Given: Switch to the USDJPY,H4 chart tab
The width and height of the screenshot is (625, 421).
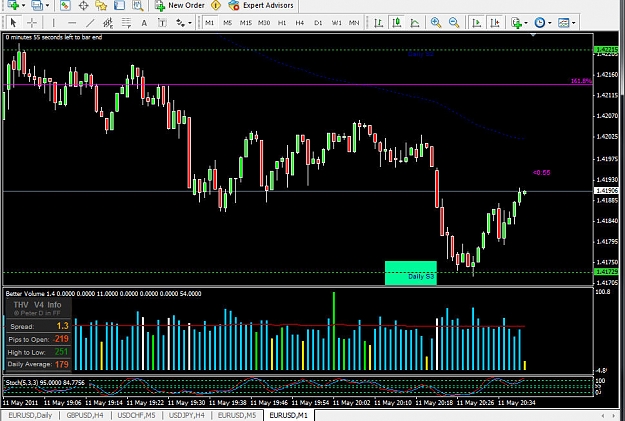Looking at the screenshot, I should point(187,415).
